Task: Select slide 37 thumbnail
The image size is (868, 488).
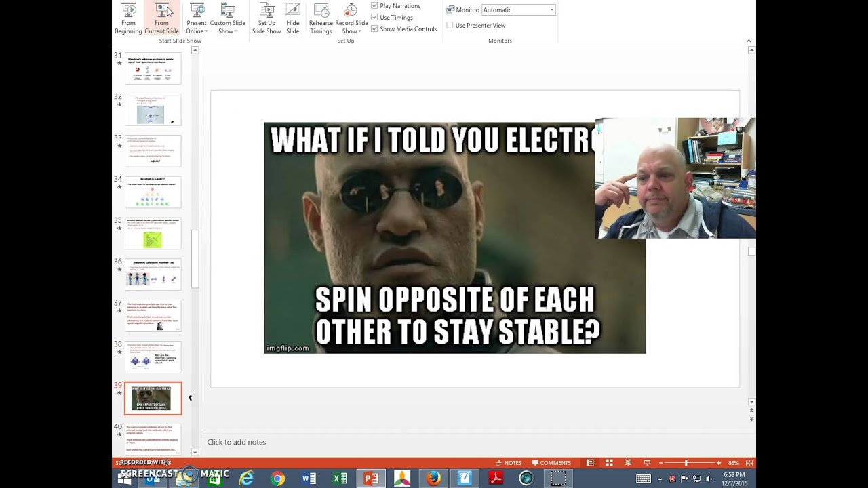Action: click(153, 316)
